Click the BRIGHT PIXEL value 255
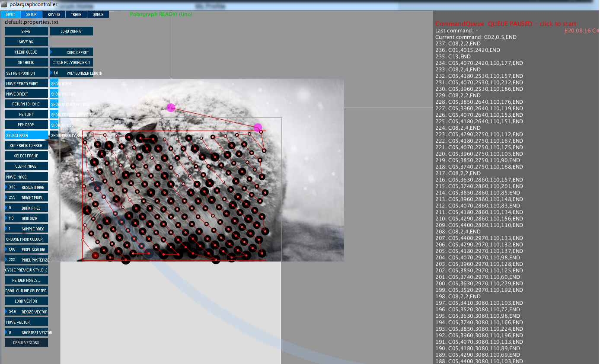Image resolution: width=600 pixels, height=364 pixels. point(12,198)
